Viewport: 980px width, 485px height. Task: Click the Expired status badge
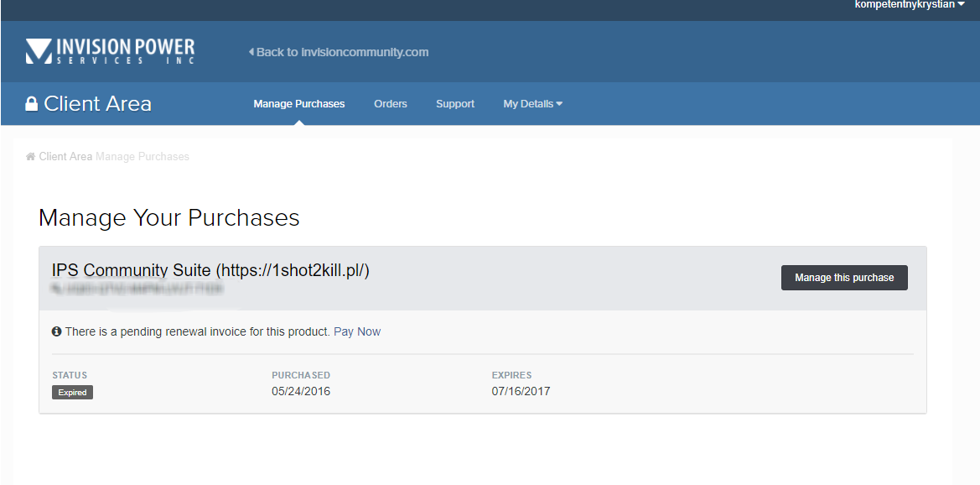[72, 393]
